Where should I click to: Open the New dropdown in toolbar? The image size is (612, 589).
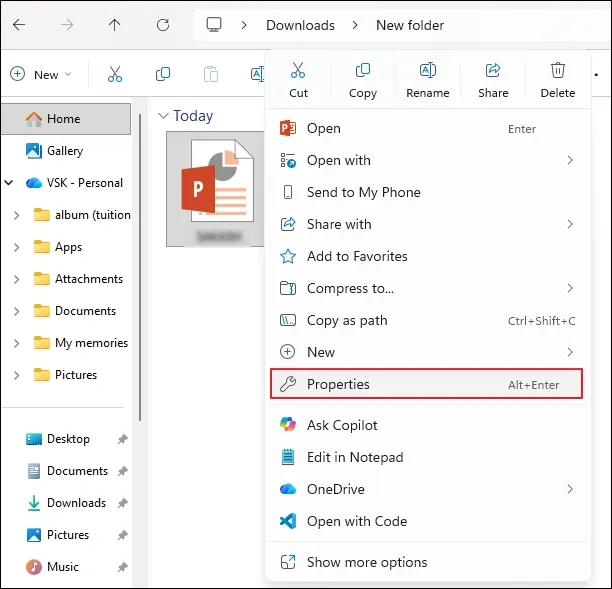[x=41, y=74]
